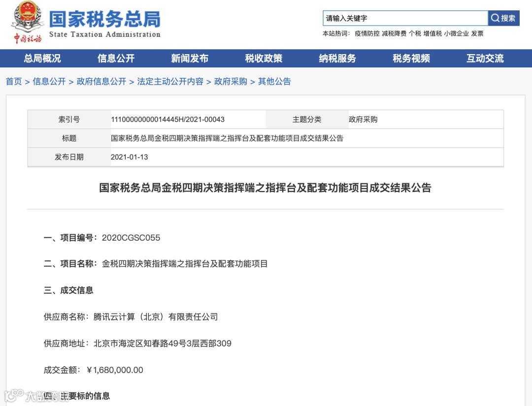Screen dimensions: 532x406
Task: Open the 新闻发布 navigation menu
Action: pos(190,58)
